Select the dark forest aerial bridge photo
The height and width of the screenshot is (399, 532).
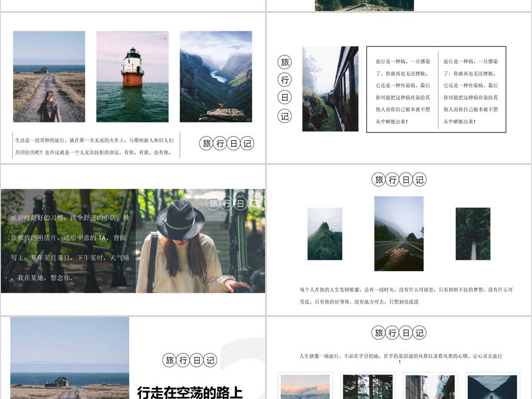click(473, 234)
